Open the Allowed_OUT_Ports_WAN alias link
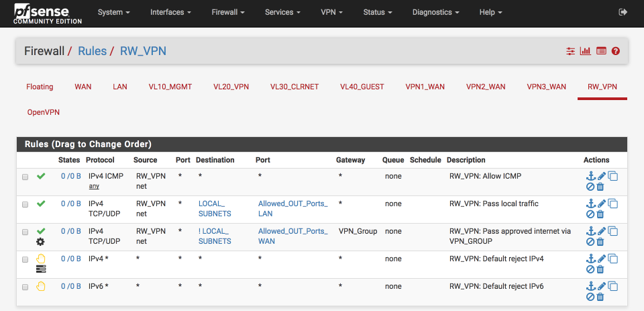This screenshot has height=311, width=644. (x=293, y=236)
